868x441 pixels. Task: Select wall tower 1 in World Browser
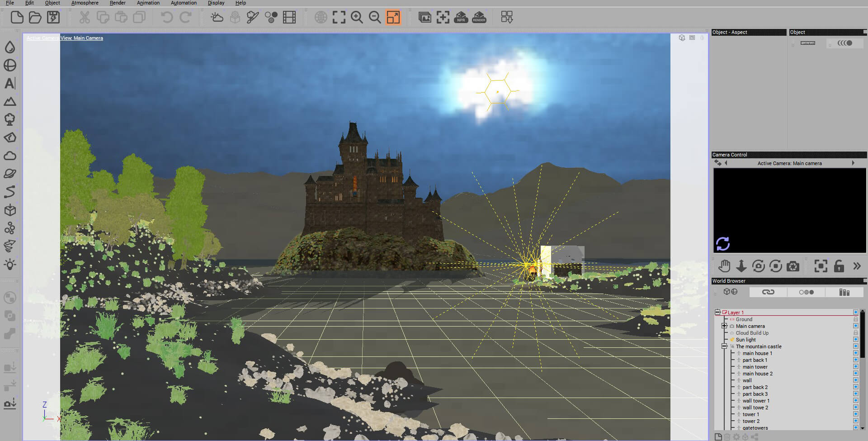tap(756, 401)
